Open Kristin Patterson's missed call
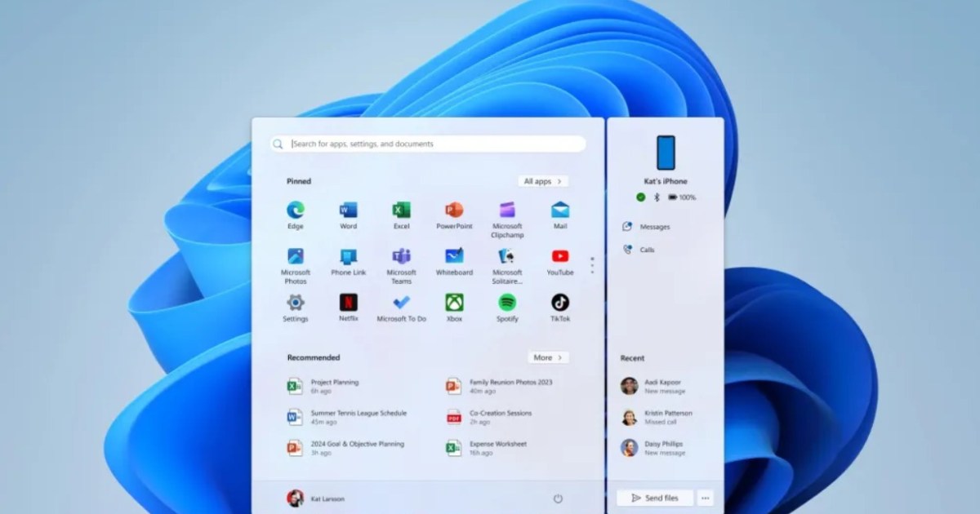980x514 pixels. (657, 417)
